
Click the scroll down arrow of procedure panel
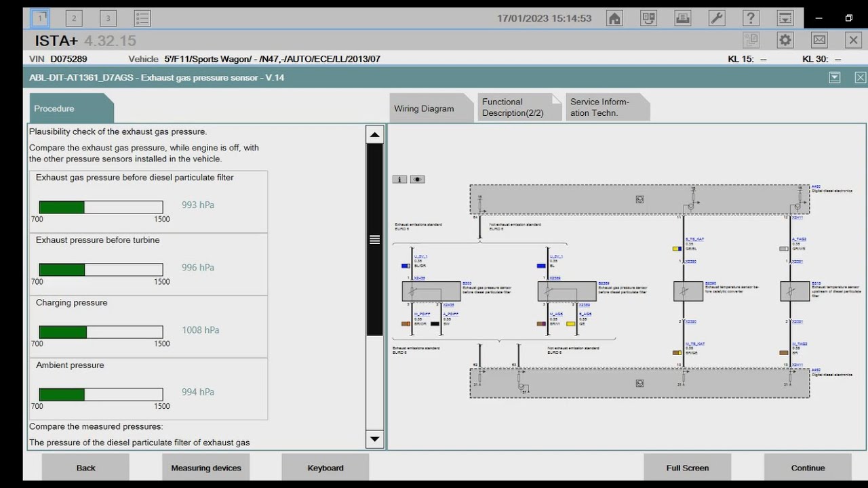pyautogui.click(x=374, y=439)
